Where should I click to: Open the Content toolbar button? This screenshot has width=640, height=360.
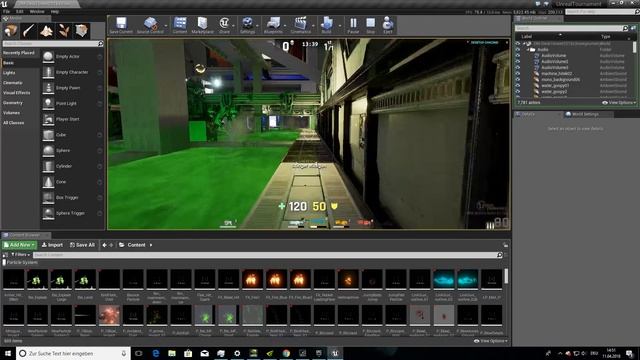pos(180,24)
